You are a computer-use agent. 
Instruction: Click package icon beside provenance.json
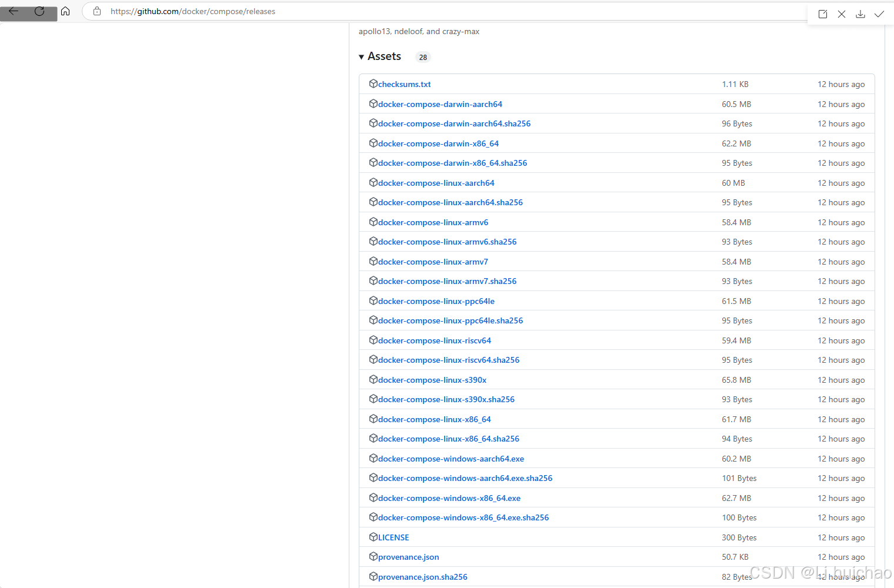(373, 556)
